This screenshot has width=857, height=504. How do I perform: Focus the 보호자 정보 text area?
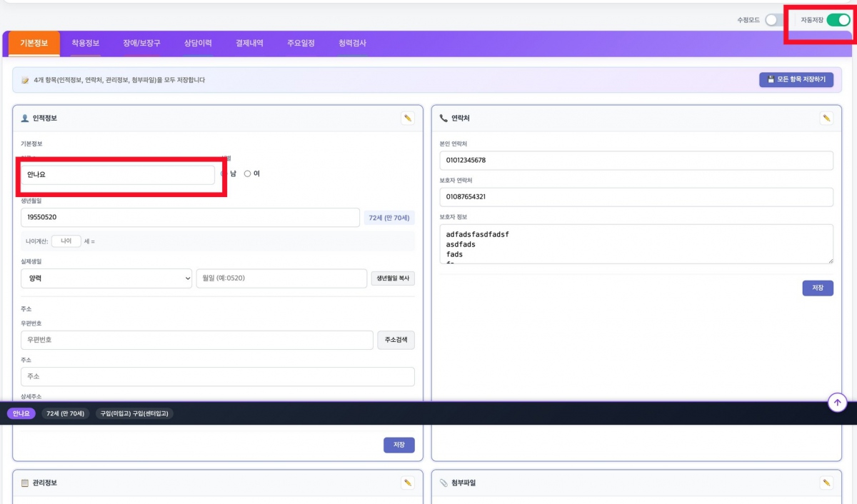[x=636, y=244]
